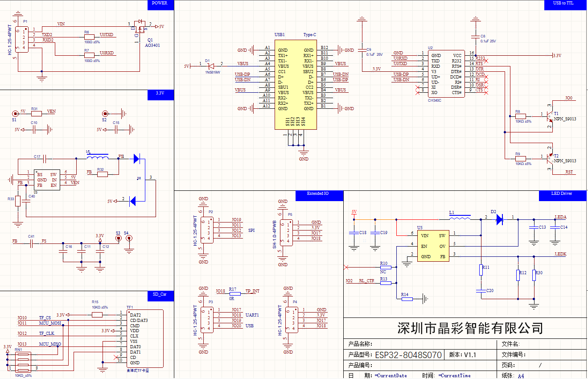The width and height of the screenshot is (588, 379).
Task: Click the yellow U5 chip body
Action: (x=432, y=246)
